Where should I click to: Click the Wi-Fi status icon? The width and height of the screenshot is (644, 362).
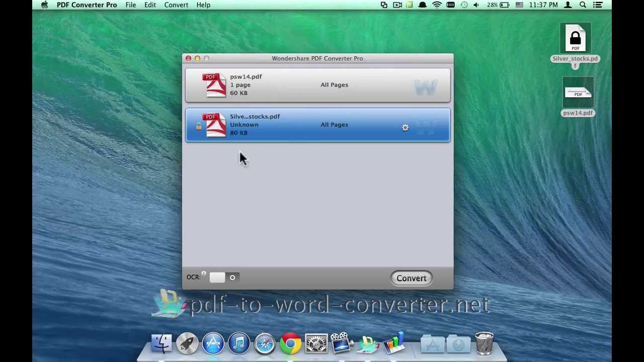point(437,5)
